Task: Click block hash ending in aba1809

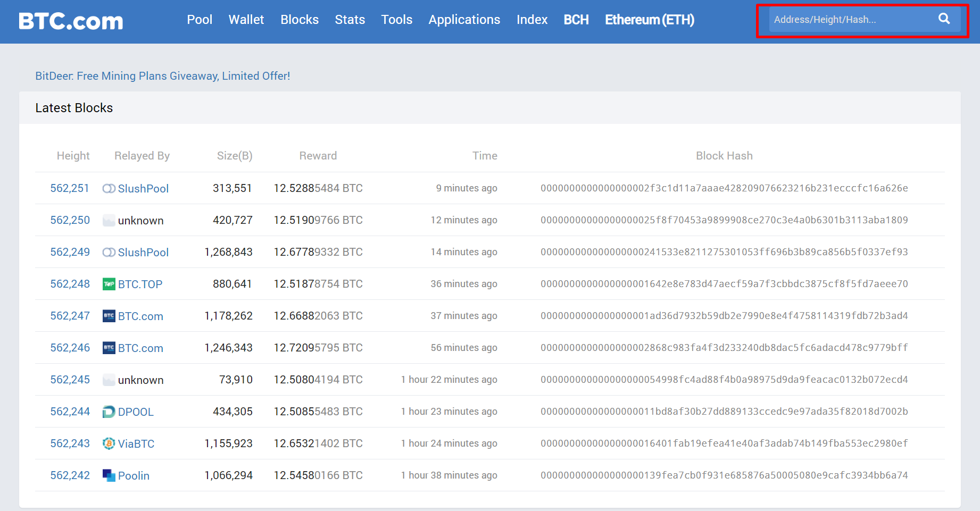Action: [724, 220]
